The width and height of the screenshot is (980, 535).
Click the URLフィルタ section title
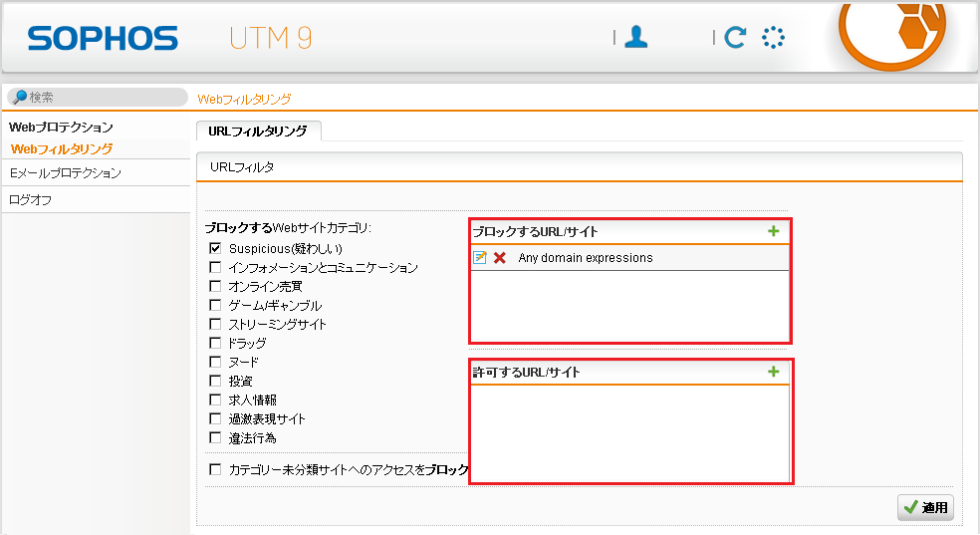[242, 166]
